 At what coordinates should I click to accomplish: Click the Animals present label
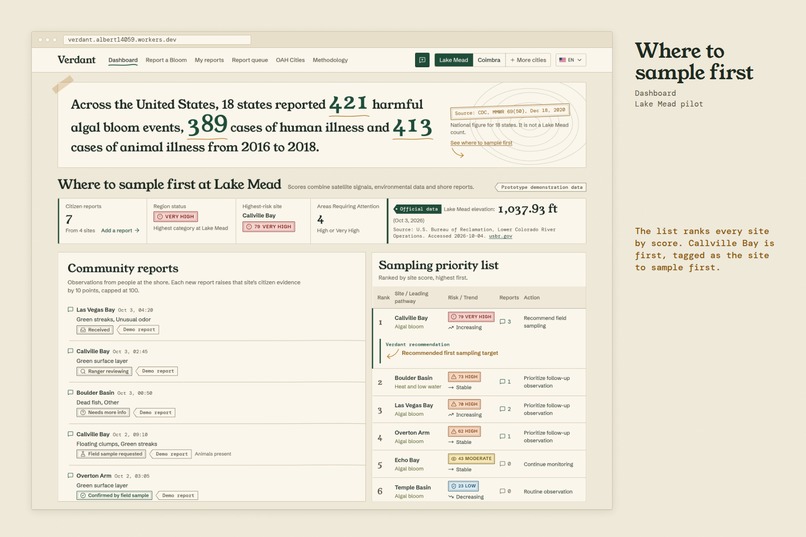click(x=213, y=454)
